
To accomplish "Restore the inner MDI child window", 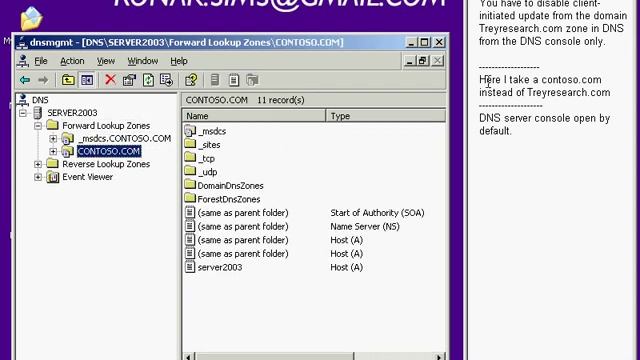I will [422, 61].
